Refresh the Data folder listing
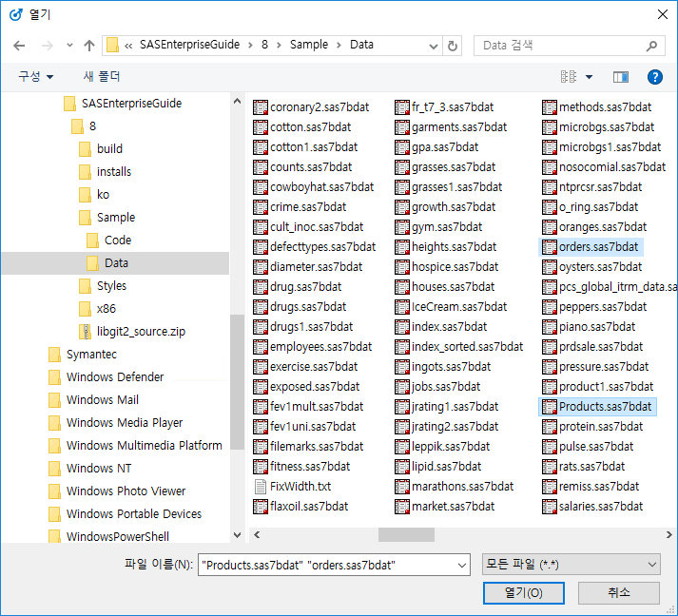Image resolution: width=678 pixels, height=616 pixels. [453, 45]
